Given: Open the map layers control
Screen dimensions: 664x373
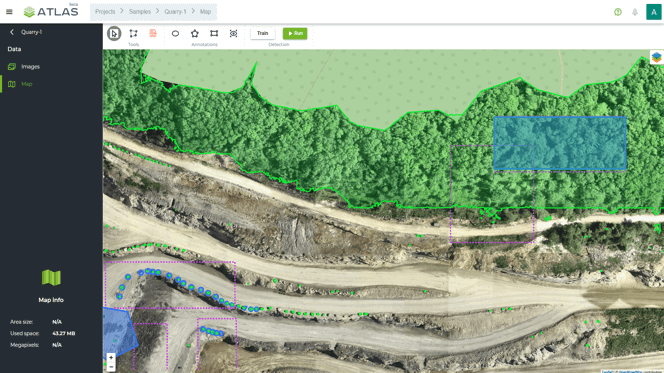Looking at the screenshot, I should coord(657,57).
